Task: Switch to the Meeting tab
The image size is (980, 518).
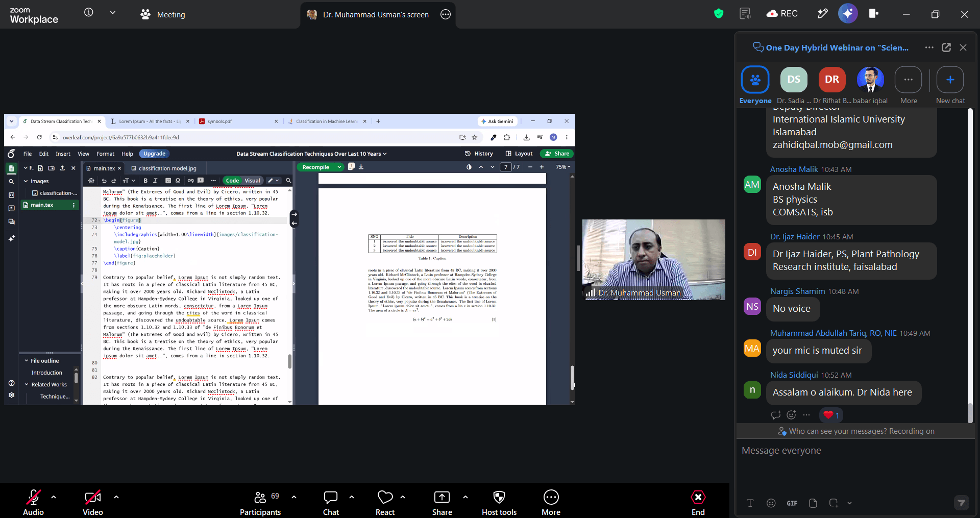Action: point(163,14)
